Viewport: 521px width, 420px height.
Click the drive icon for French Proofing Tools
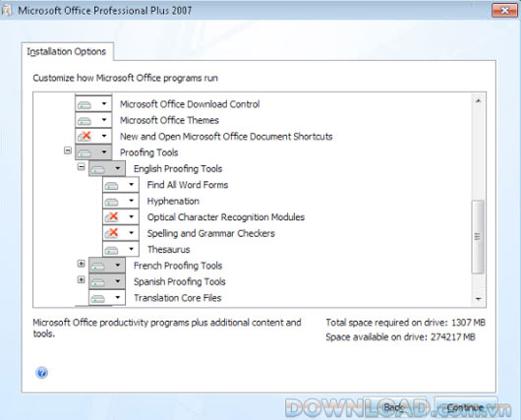tap(98, 266)
